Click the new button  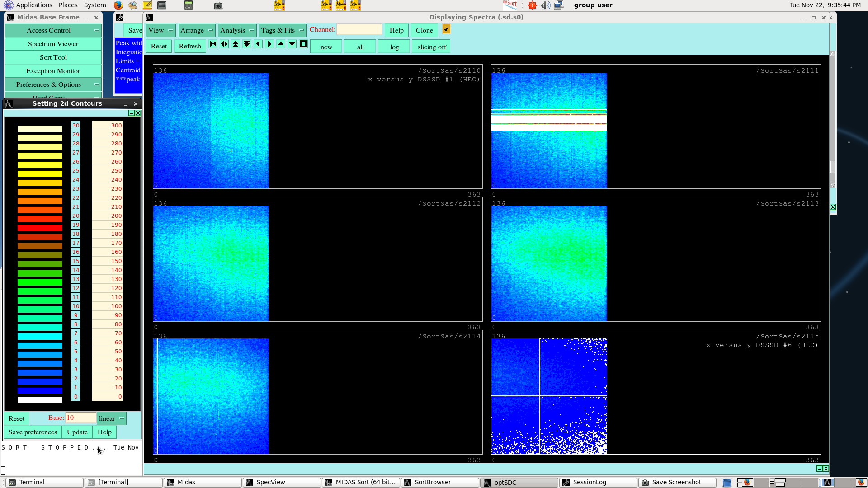click(x=326, y=47)
